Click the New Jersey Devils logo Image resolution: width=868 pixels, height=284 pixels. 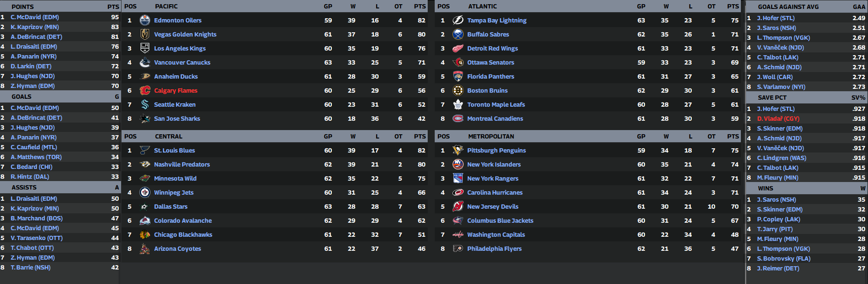pos(458,206)
